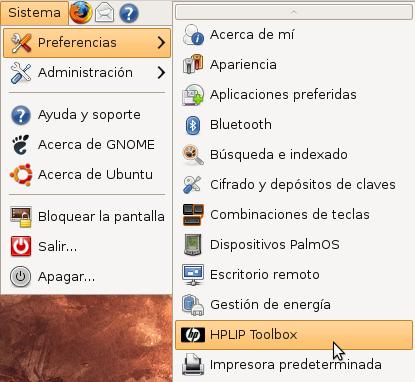415x382 pixels.
Task: Click the grey Apagar power icon
Action: tap(21, 277)
